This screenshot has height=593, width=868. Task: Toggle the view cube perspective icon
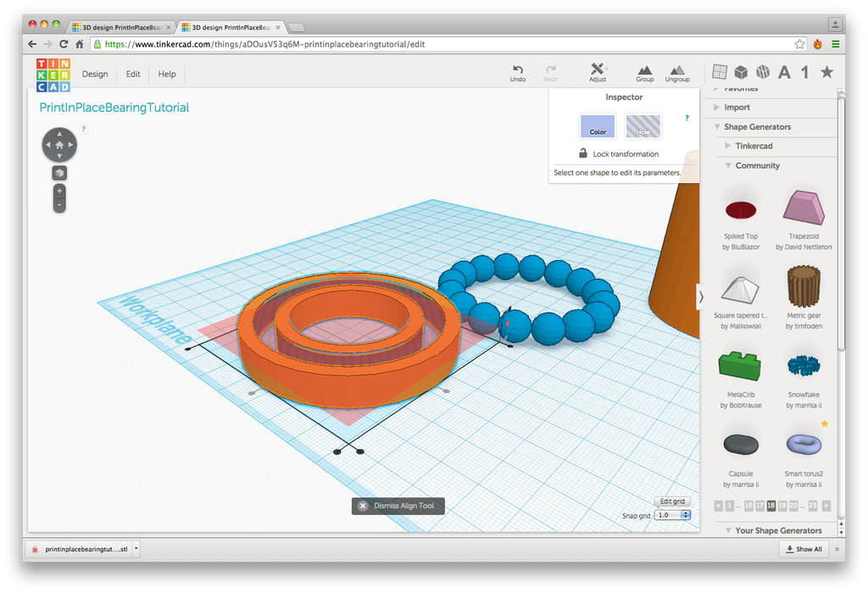(x=59, y=173)
